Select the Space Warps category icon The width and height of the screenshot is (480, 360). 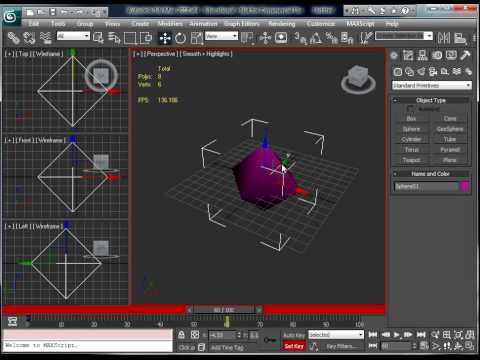pyautogui.click(x=457, y=72)
